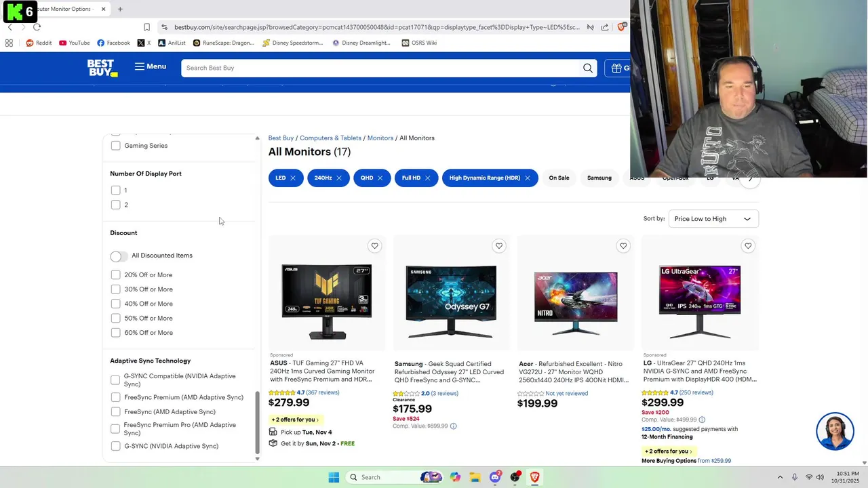Toggle the All Discounted Items switch
Viewport: 868px width, 488px height.
(x=119, y=256)
